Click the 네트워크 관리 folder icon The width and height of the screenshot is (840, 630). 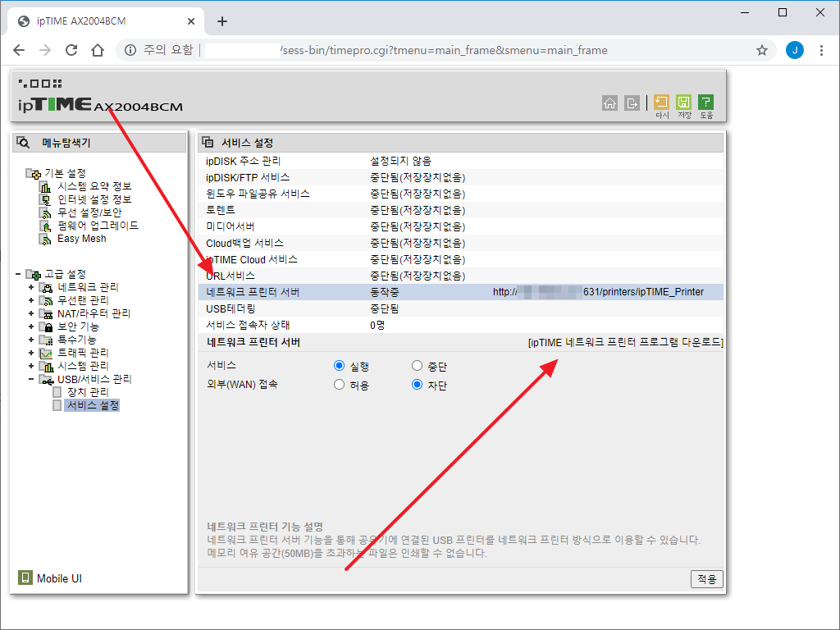point(46,287)
